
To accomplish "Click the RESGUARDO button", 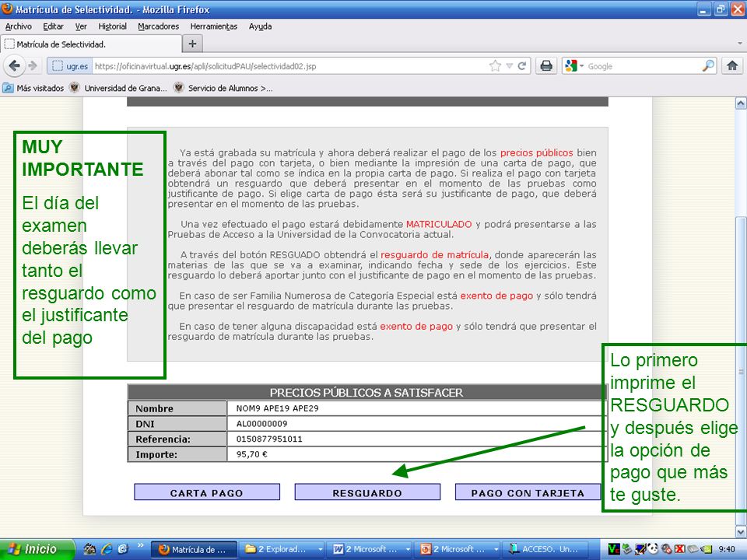I will click(x=367, y=492).
